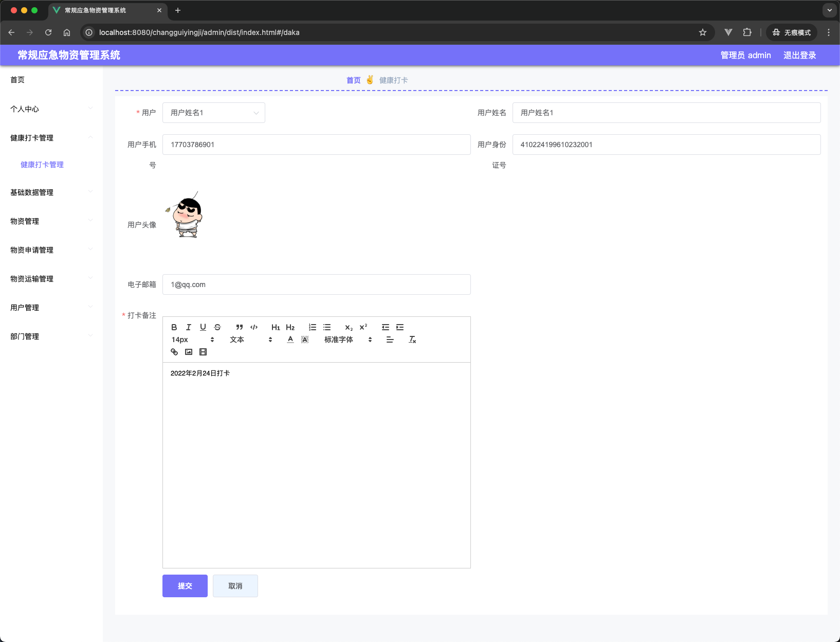Collapse the 健康打卡管理 sidebar menu
The height and width of the screenshot is (642, 840).
click(51, 138)
